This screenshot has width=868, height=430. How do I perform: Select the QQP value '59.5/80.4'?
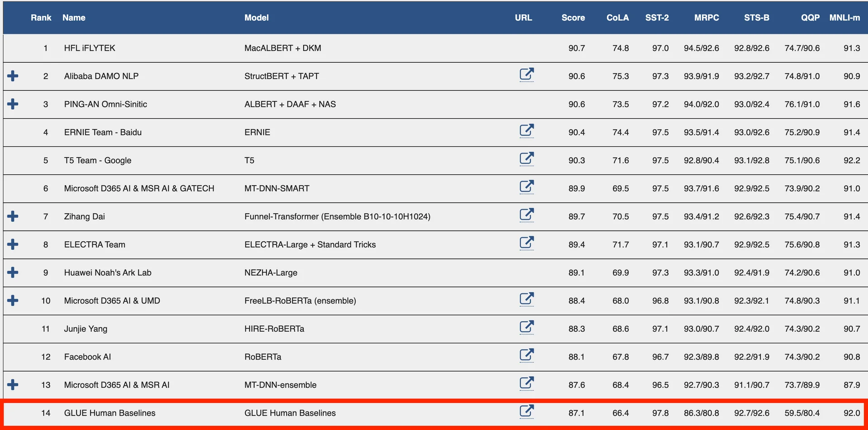click(x=802, y=413)
